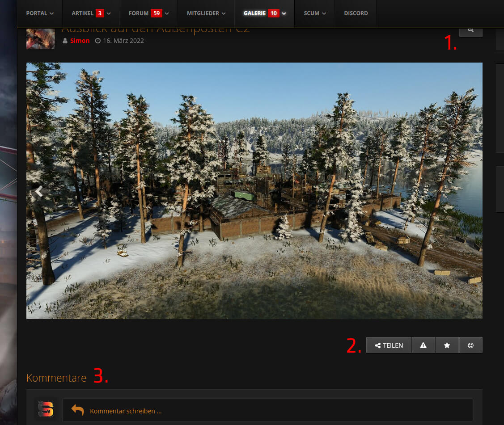
Task: Click the commenter avatar next to comment field
Action: pos(45,410)
